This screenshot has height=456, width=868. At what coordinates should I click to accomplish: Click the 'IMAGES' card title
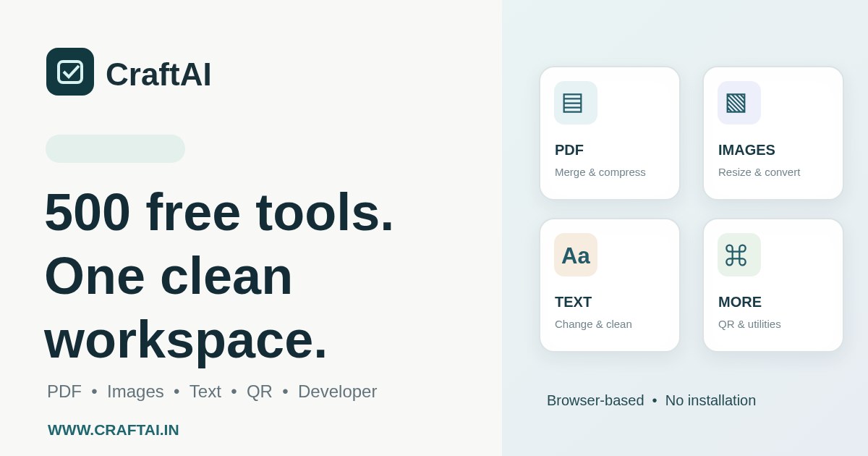(746, 150)
